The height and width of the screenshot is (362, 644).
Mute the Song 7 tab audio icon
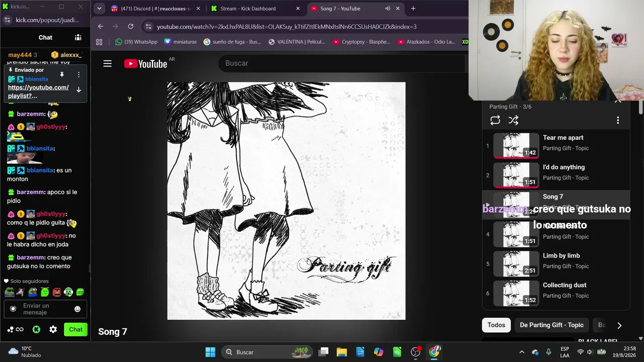pyautogui.click(x=387, y=9)
